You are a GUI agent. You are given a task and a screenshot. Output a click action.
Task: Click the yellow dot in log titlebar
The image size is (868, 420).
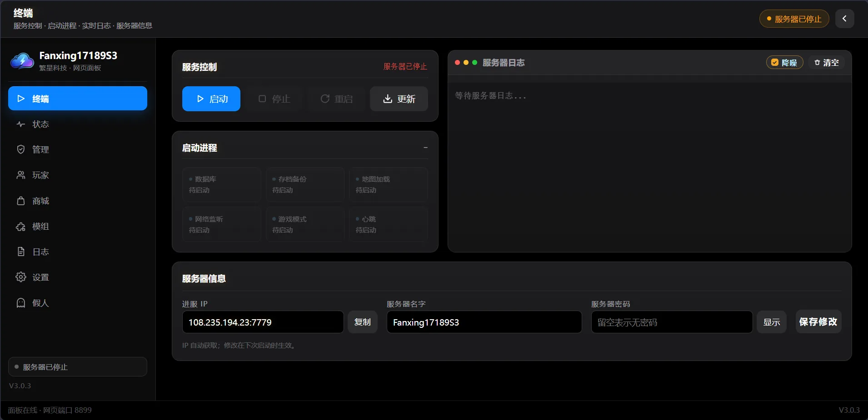point(466,63)
